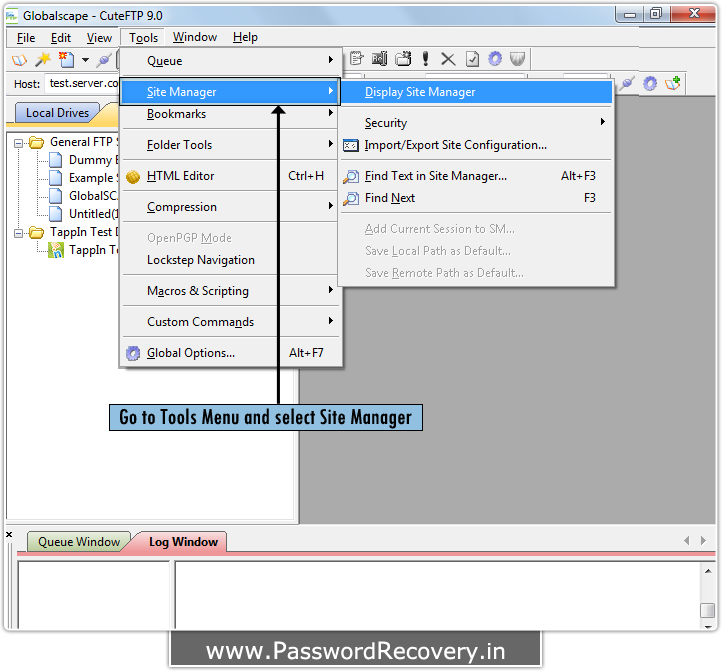Click the exclamation mark Execute icon
The height and width of the screenshot is (671, 722).
425,58
